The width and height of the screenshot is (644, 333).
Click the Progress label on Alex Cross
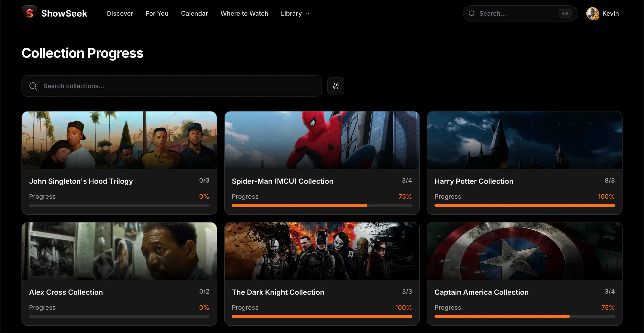tap(42, 308)
